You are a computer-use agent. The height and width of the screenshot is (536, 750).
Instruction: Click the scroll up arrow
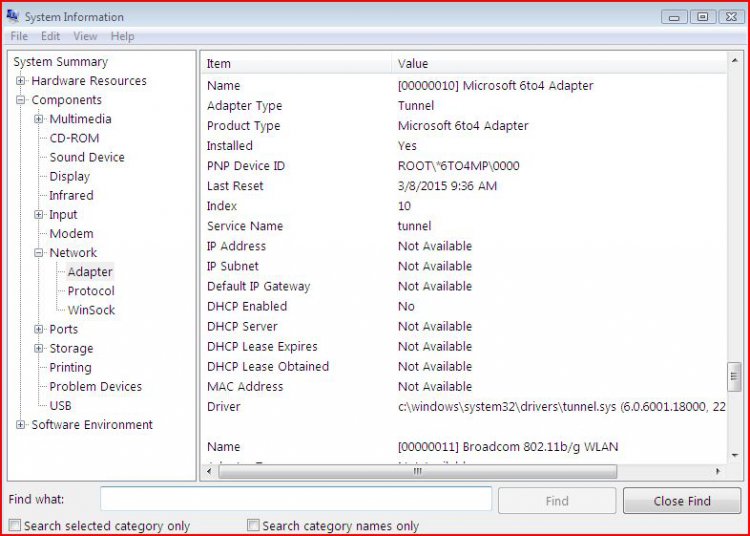734,60
